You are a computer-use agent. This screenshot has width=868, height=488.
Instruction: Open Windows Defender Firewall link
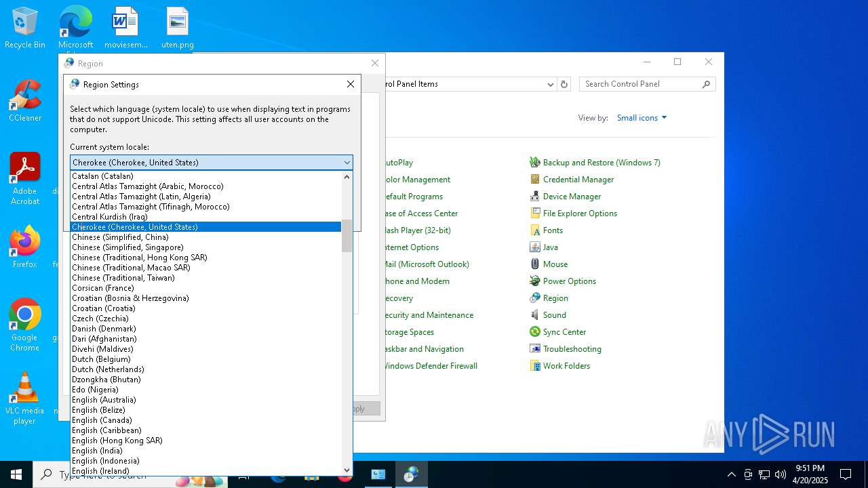pos(431,366)
